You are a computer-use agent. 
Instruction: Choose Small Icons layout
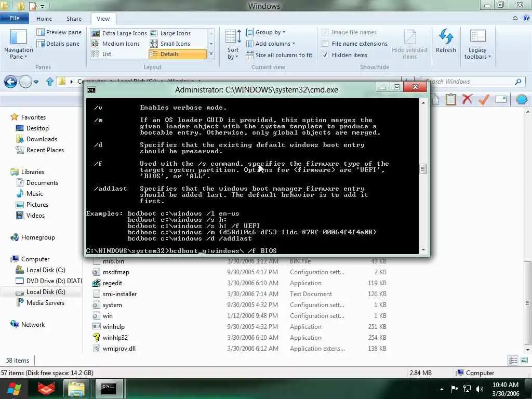170,44
